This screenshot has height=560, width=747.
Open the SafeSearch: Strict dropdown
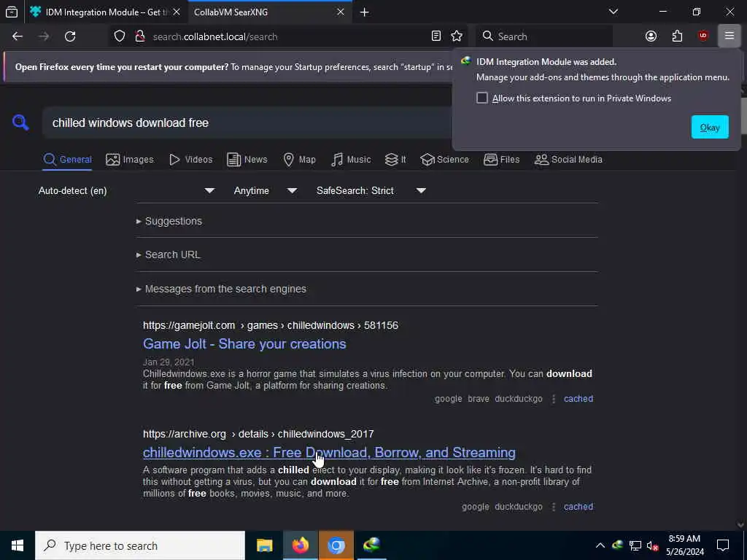coord(371,190)
